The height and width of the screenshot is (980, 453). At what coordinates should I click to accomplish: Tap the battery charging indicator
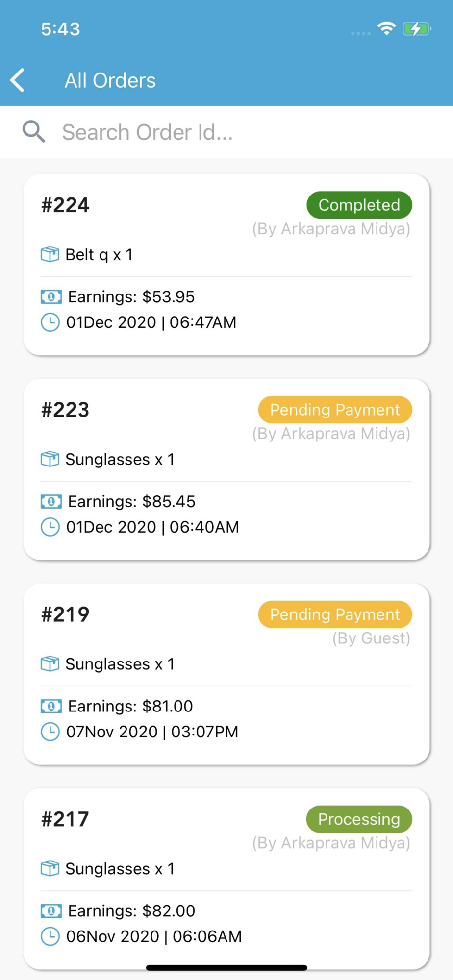click(416, 29)
